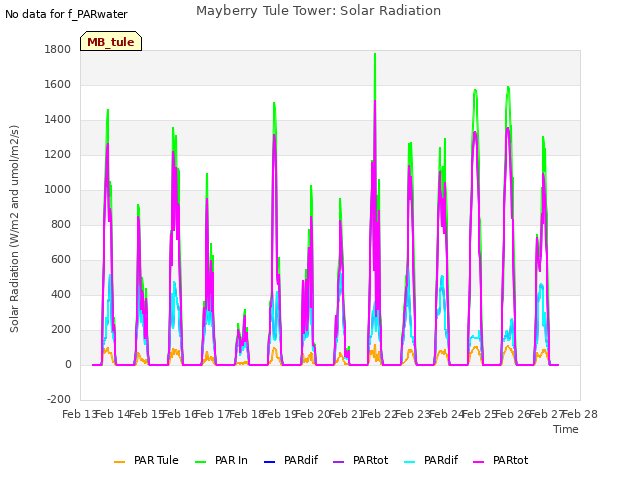
Task: Select the PARtot label beside the magenta swatch
Action: coord(511,460)
